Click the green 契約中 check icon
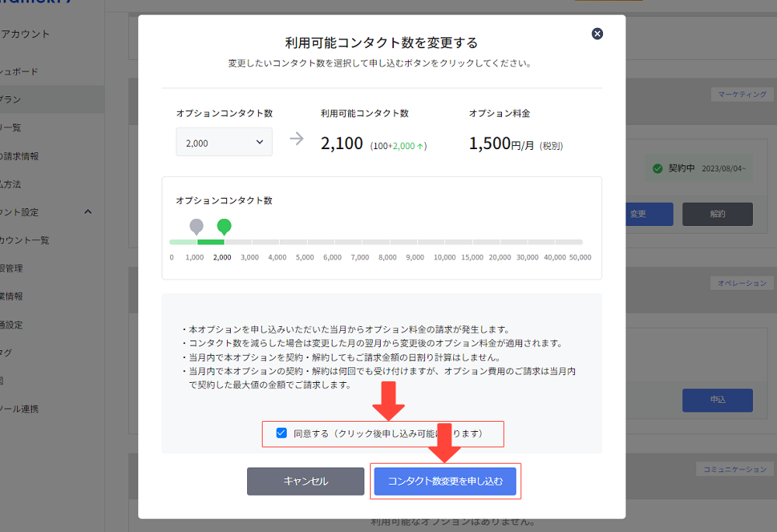Screen dimensions: 777x532 tap(657, 169)
